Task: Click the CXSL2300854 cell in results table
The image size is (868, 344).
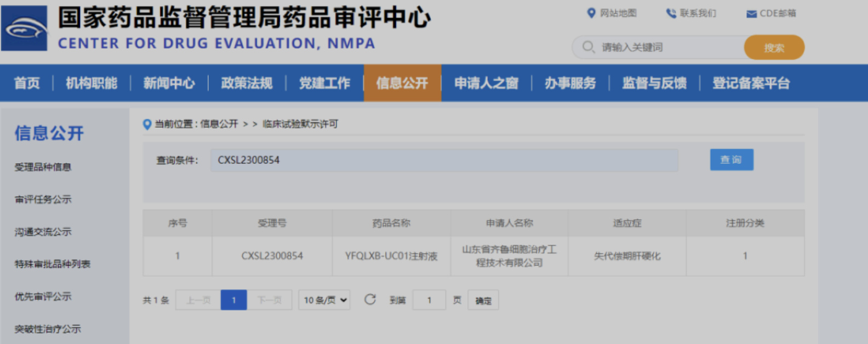Action: click(x=272, y=256)
